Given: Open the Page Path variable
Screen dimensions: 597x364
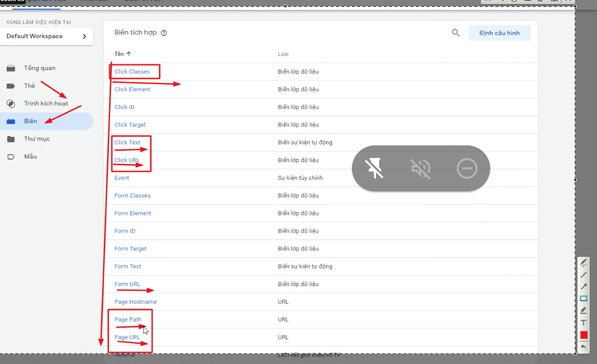Looking at the screenshot, I should (x=128, y=320).
